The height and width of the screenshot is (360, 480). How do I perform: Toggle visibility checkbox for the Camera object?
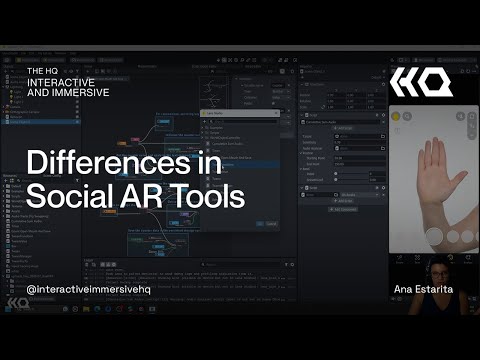pyautogui.click(x=77, y=107)
